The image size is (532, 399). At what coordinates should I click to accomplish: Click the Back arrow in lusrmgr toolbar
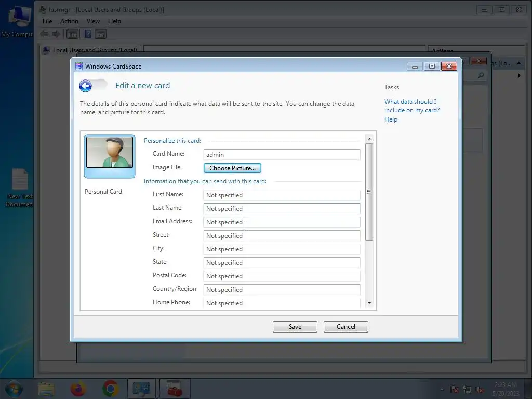[45, 34]
